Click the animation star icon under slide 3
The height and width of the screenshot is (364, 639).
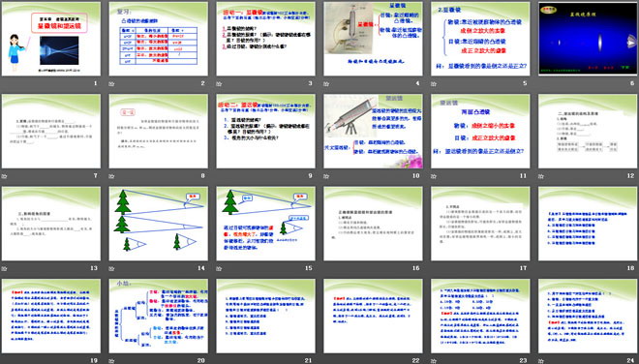219,84
